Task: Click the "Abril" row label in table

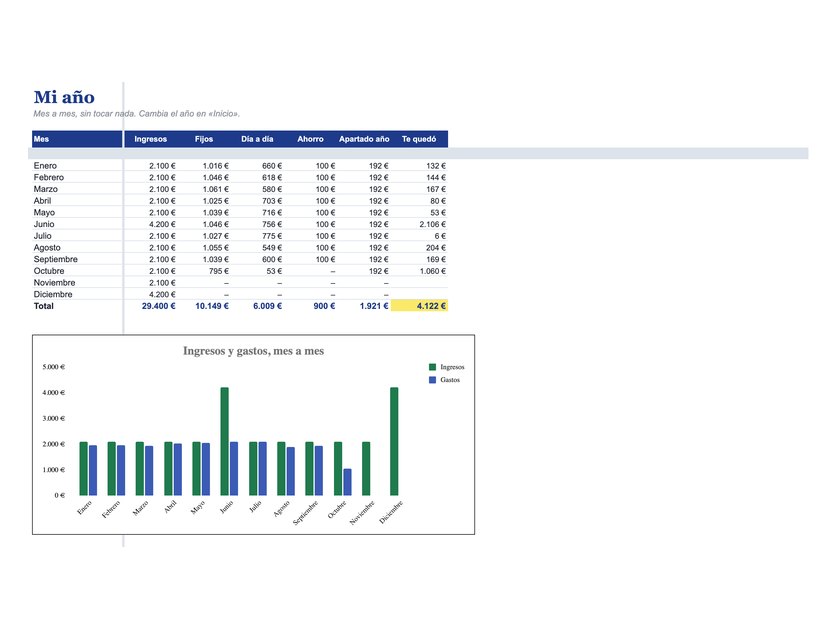Action: pos(42,201)
